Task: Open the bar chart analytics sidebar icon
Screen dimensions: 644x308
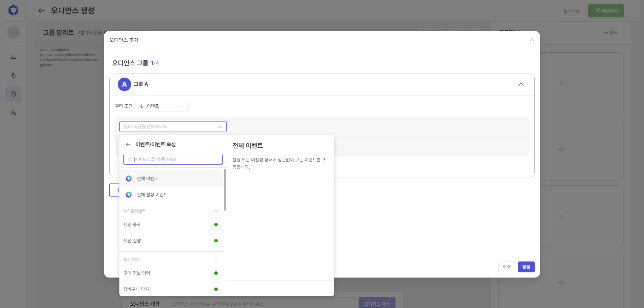Action: click(x=13, y=56)
